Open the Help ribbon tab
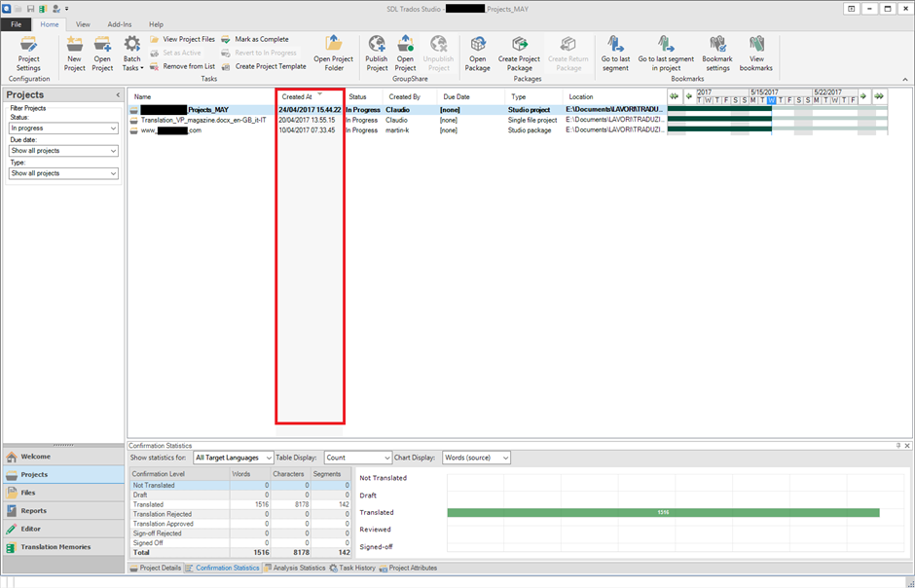Image resolution: width=915 pixels, height=588 pixels. pos(156,24)
